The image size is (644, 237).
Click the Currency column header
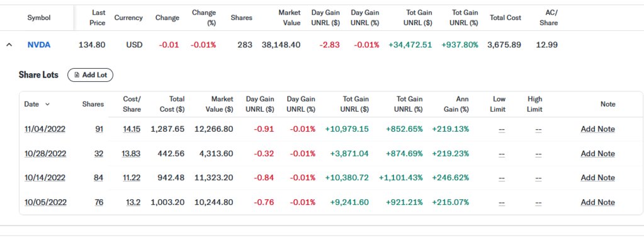pyautogui.click(x=128, y=18)
